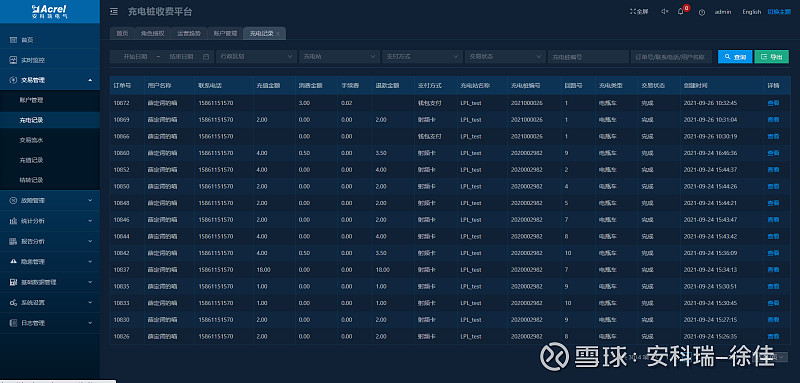This screenshot has width=800, height=383.
Task: Open the 行政区划 dropdown
Action: pos(256,57)
